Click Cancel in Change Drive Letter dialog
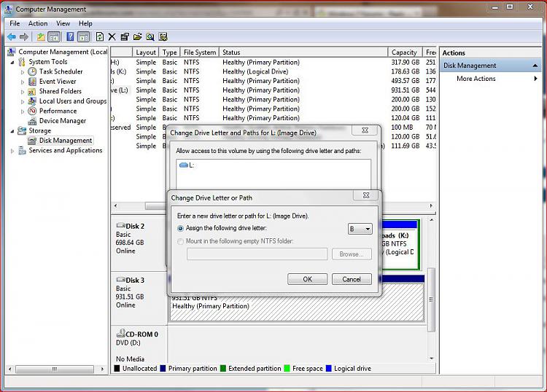This screenshot has height=392, width=547. point(352,279)
